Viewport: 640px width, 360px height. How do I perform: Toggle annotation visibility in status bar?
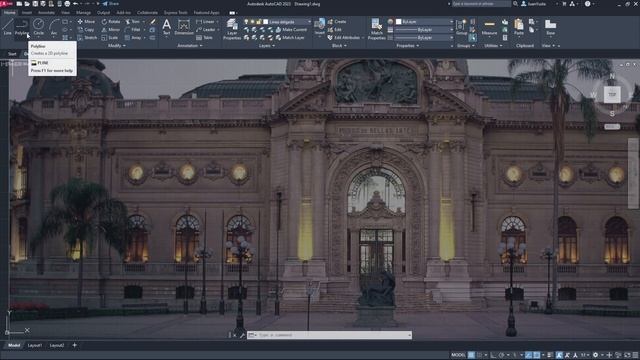tap(559, 355)
